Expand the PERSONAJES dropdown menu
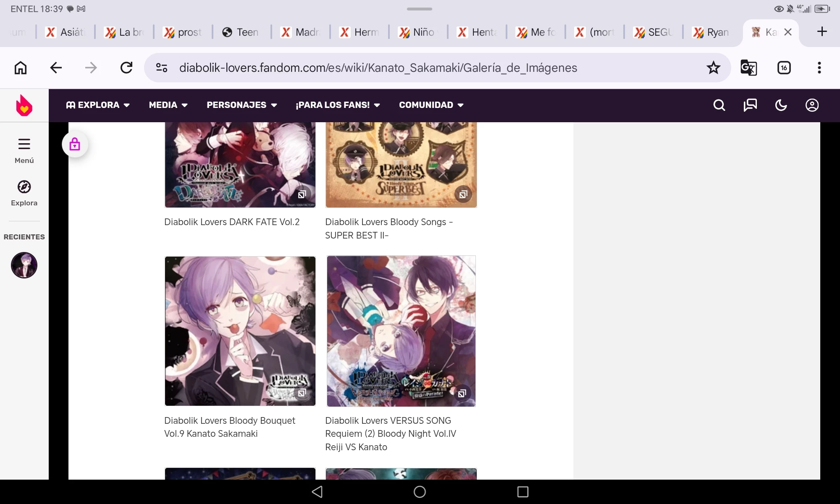This screenshot has width=840, height=504. (241, 105)
